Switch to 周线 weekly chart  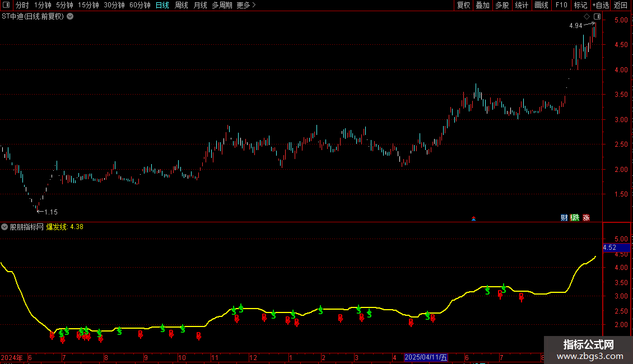181,5
